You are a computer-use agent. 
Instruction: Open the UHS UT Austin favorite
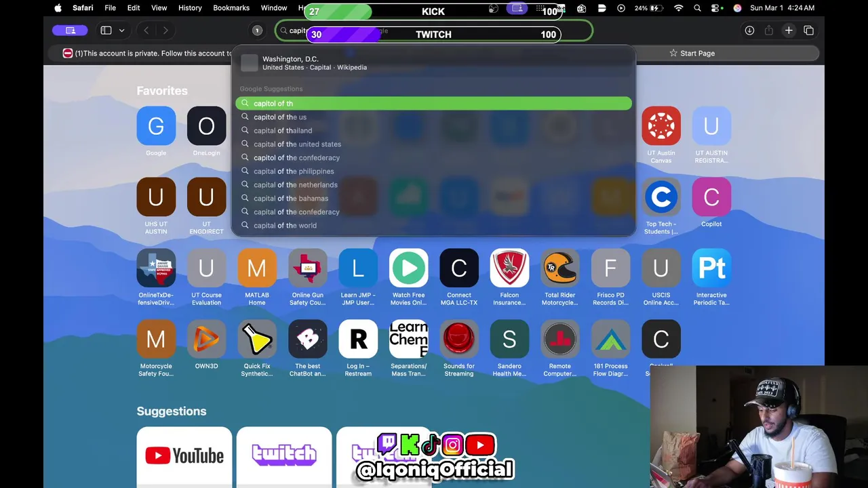click(156, 197)
